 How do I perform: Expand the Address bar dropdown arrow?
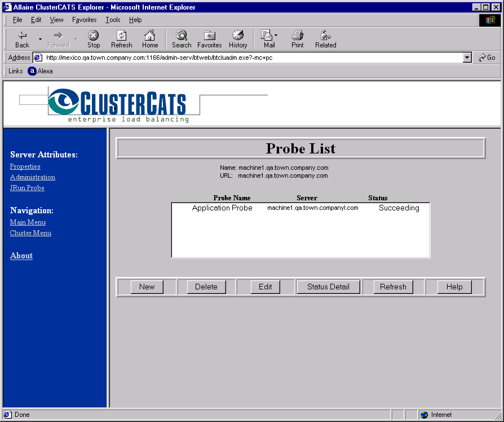click(467, 58)
